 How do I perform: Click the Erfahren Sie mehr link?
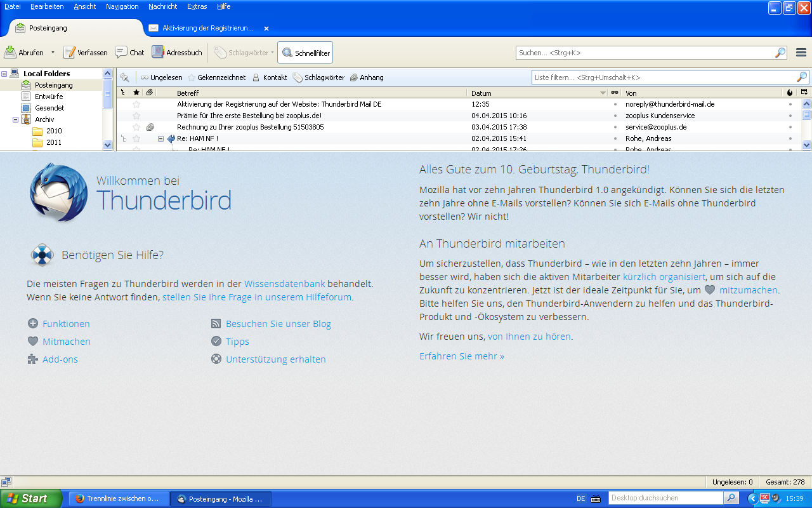(x=462, y=356)
